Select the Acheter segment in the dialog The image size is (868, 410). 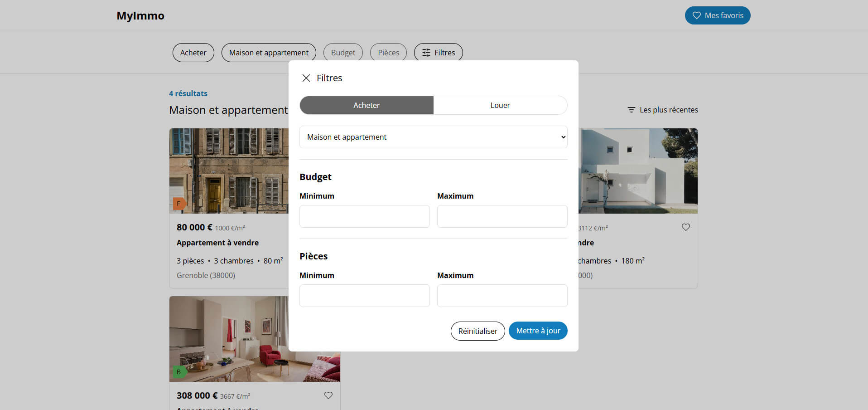point(366,105)
